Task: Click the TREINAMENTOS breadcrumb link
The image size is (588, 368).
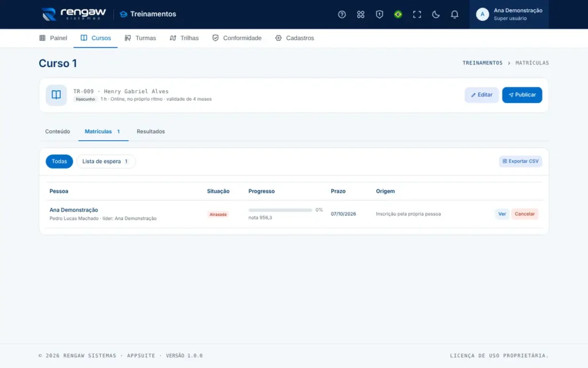Action: click(x=482, y=63)
